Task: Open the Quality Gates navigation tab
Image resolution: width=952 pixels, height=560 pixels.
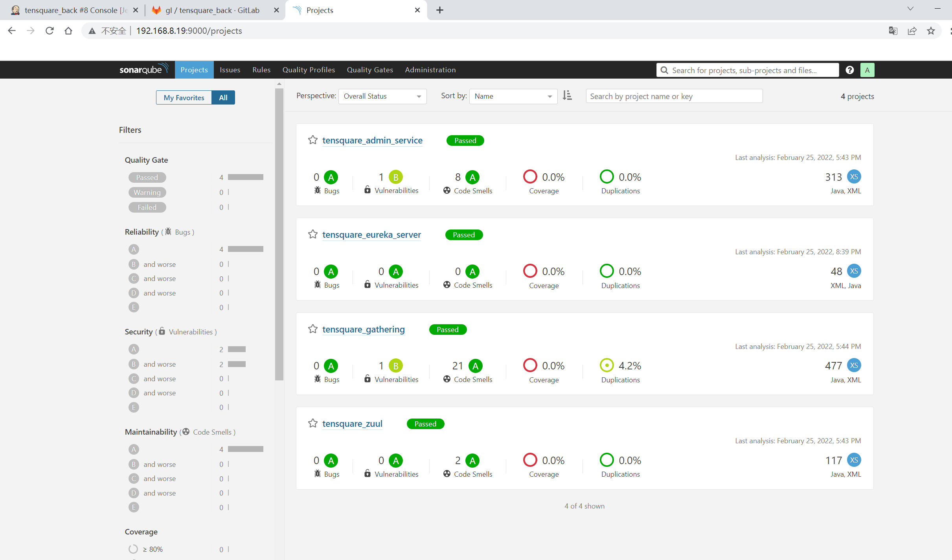Action: pos(370,70)
